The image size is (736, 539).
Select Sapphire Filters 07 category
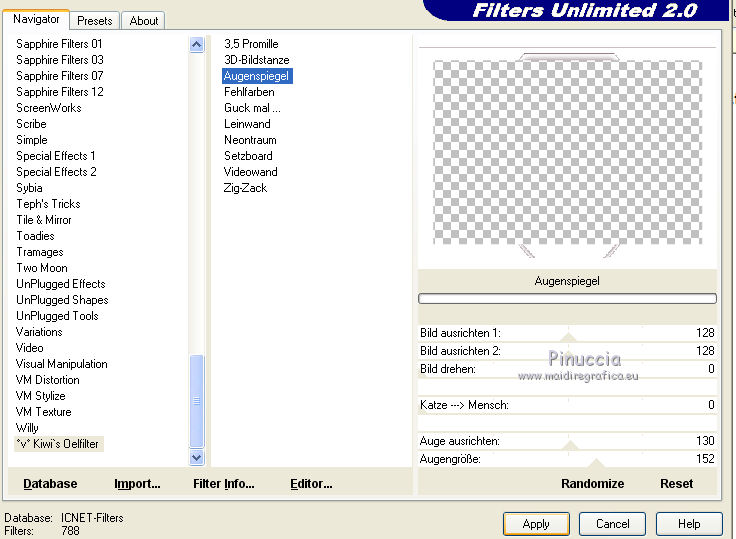(x=60, y=76)
